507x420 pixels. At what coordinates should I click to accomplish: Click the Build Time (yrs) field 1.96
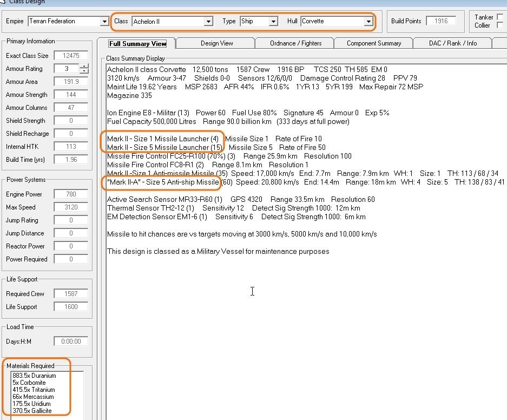(x=71, y=160)
